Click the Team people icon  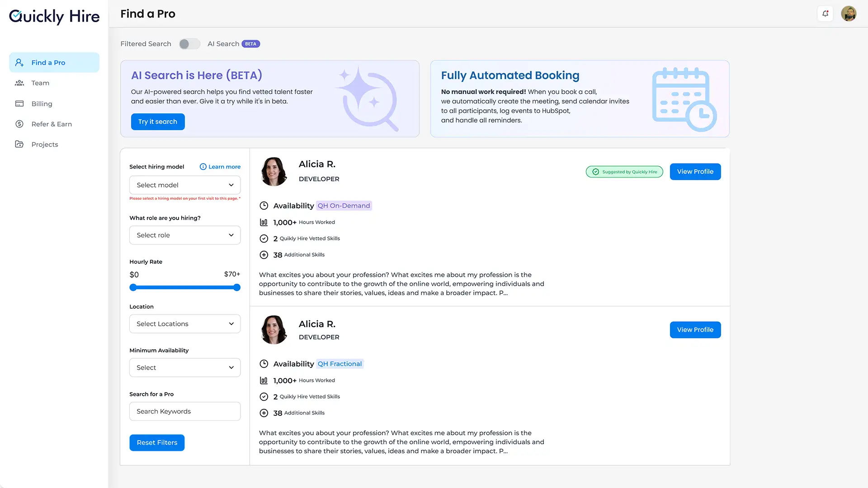[19, 83]
